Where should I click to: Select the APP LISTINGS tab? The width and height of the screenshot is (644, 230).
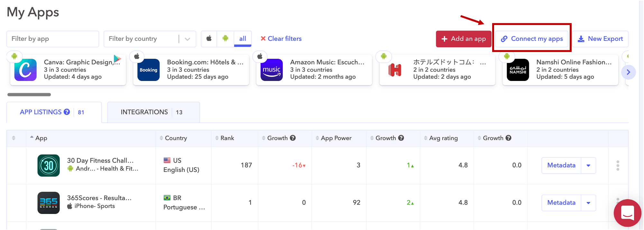pos(41,112)
